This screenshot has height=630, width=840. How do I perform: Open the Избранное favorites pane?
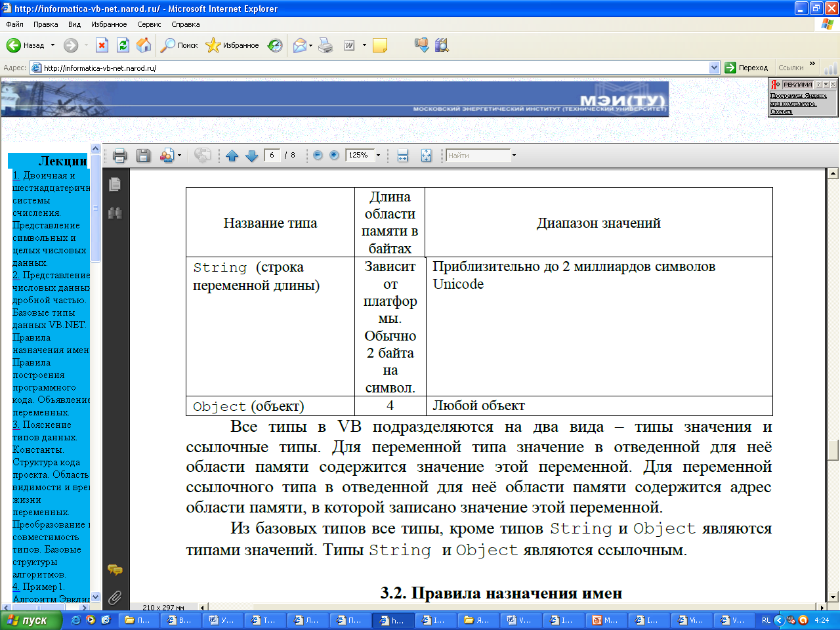pos(232,45)
